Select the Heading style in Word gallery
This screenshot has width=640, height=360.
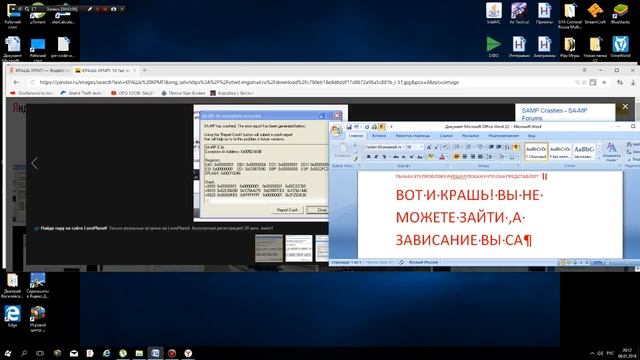click(584, 151)
